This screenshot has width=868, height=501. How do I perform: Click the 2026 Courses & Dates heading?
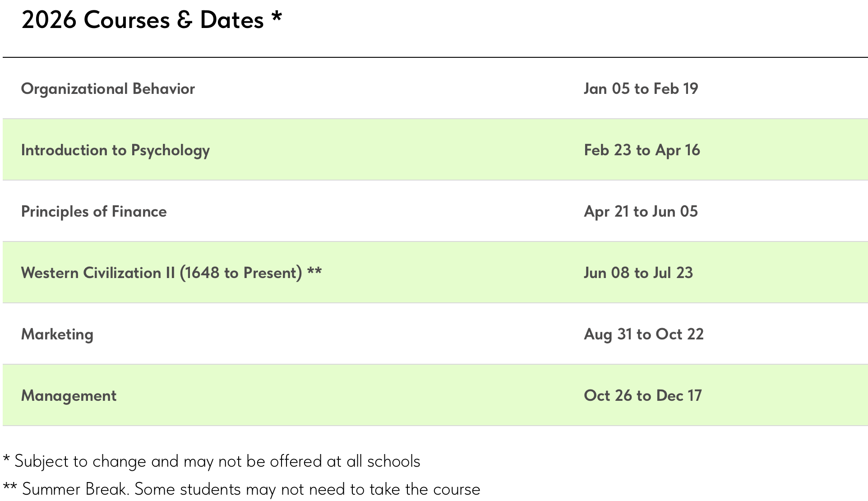(x=142, y=21)
